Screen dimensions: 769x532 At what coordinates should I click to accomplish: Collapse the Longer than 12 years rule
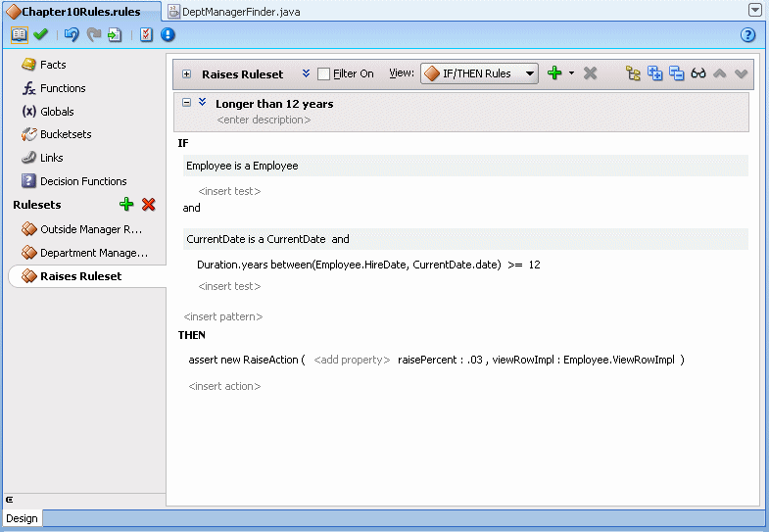(x=186, y=103)
